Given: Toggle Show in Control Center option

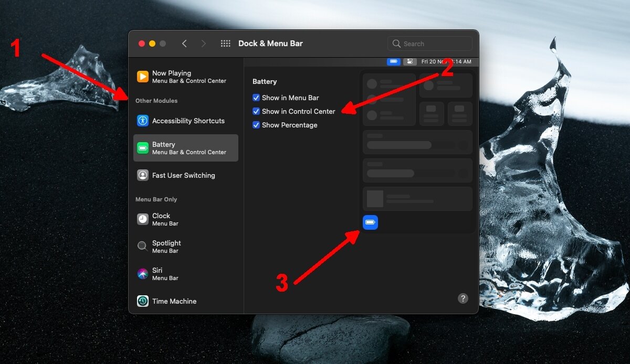Looking at the screenshot, I should click(x=256, y=111).
